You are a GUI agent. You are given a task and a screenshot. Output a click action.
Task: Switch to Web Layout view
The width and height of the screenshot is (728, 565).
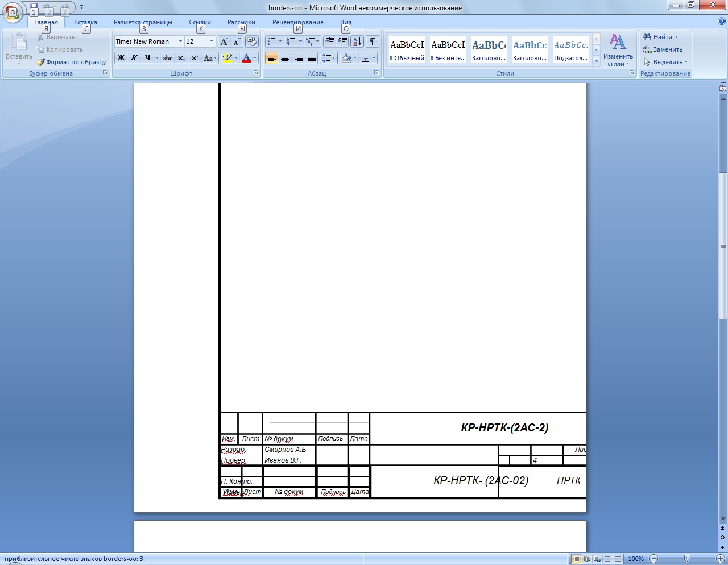598,559
